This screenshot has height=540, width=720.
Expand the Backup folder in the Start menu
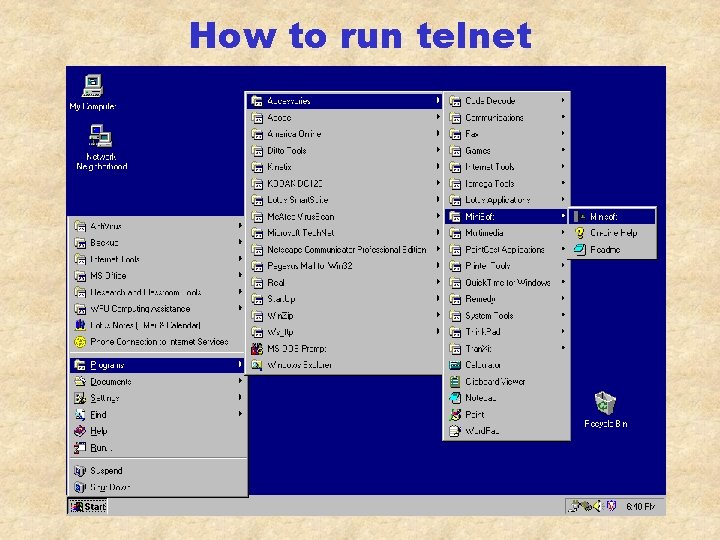[x=158, y=243]
